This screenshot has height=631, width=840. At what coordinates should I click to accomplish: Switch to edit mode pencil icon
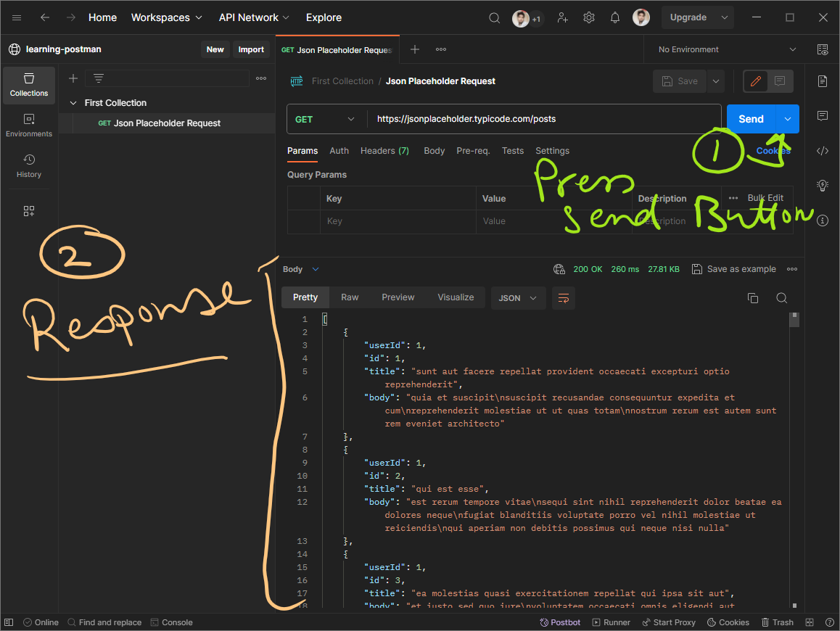(x=755, y=81)
